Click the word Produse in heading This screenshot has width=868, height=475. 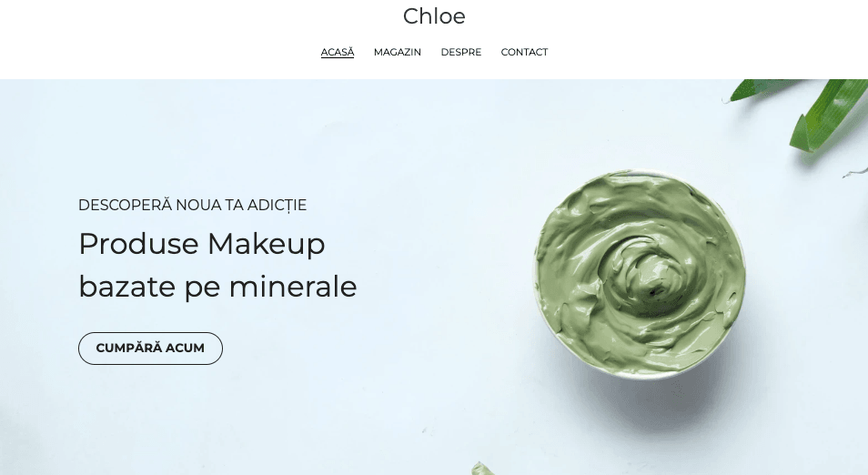click(138, 244)
